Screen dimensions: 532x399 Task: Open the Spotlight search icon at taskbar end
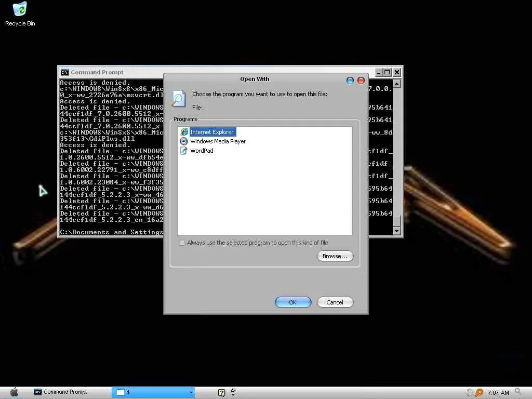(518, 392)
